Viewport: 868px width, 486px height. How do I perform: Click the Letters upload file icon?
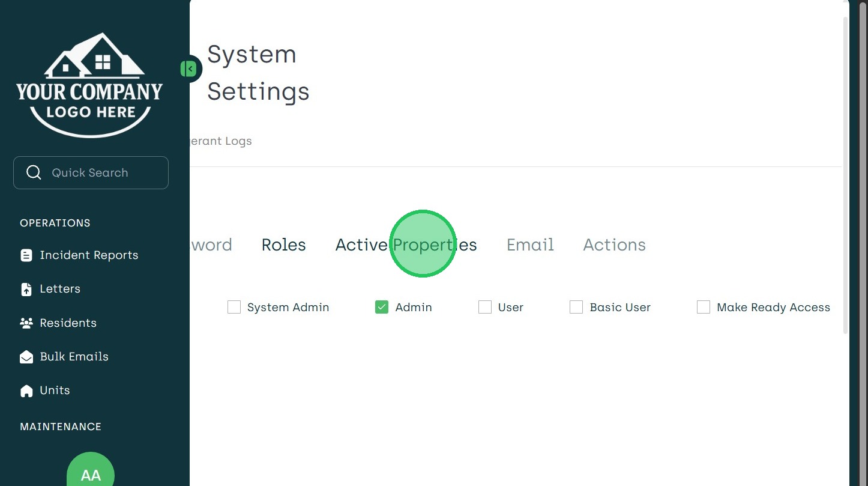tap(26, 289)
